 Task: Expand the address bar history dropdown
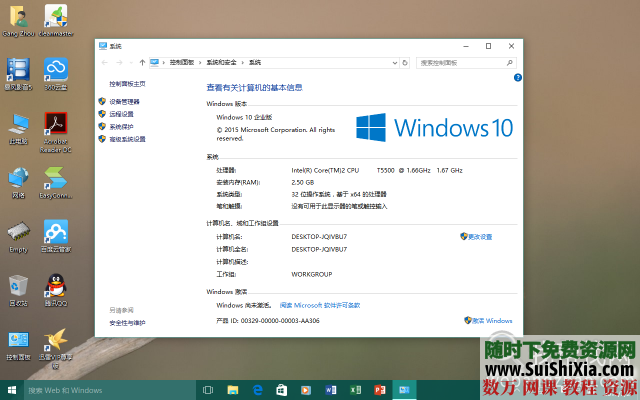coord(395,63)
